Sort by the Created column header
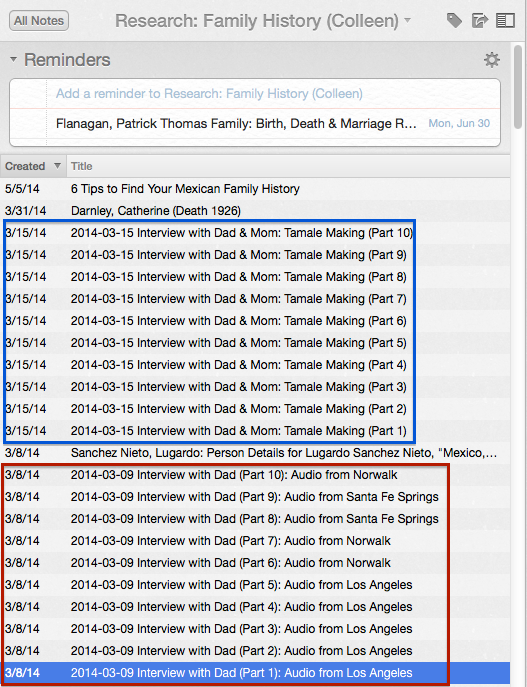 point(33,166)
